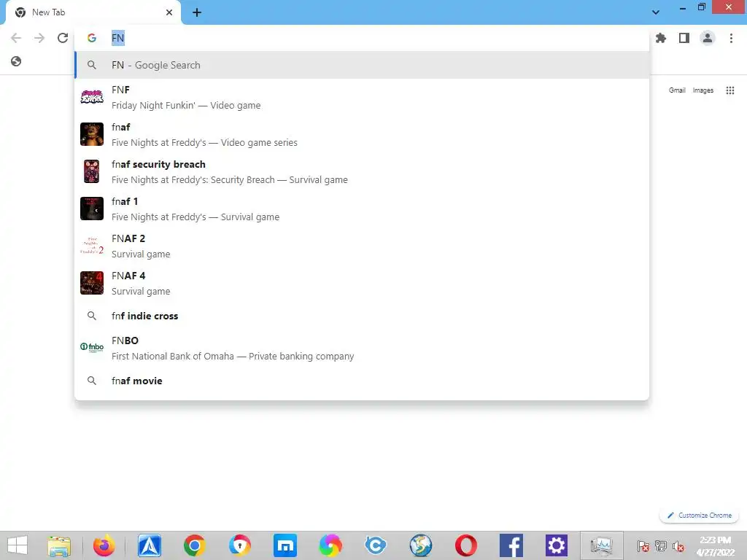The height and width of the screenshot is (560, 747).
Task: Open Facebook taskbar icon
Action: click(x=511, y=545)
